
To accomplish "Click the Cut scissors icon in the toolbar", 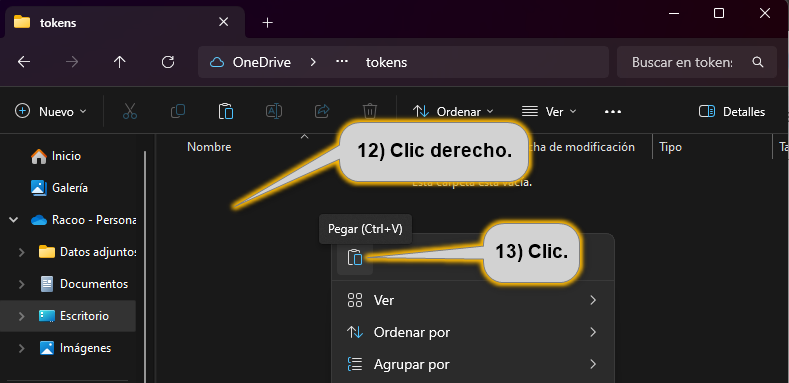I will [x=130, y=111].
